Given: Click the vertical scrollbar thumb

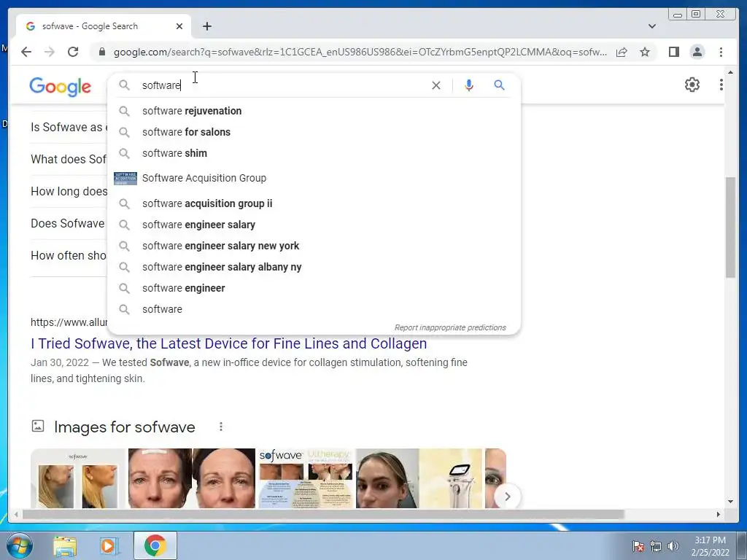Looking at the screenshot, I should point(730,227).
